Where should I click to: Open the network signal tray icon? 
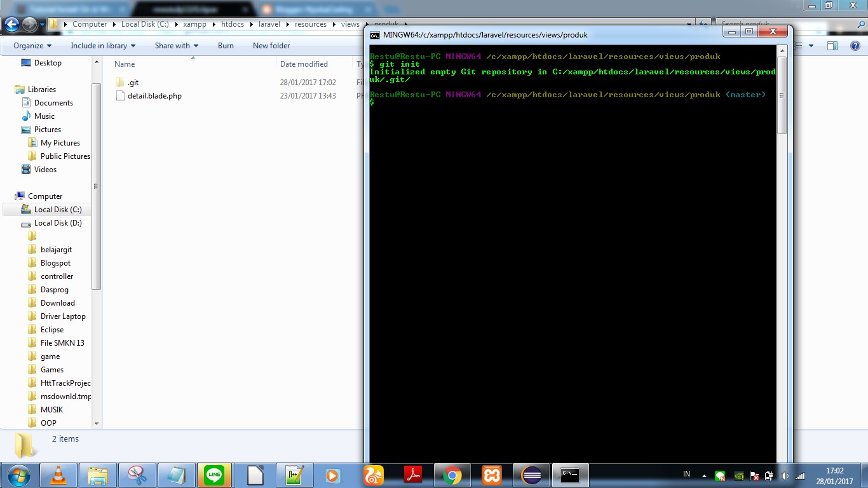click(800, 475)
